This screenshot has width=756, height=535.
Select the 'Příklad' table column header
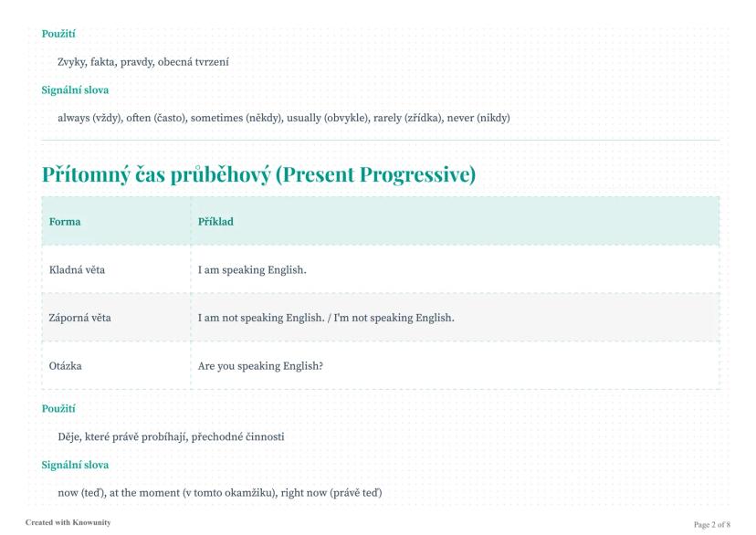[x=215, y=221]
